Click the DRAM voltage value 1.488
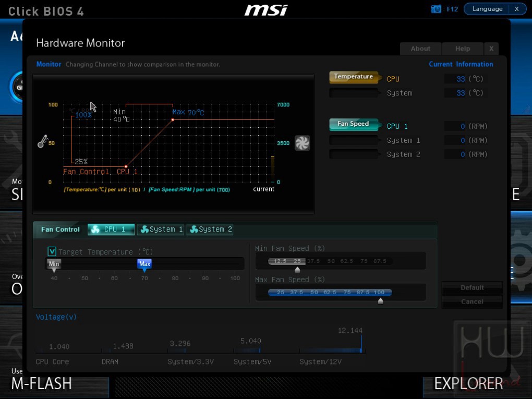 click(x=123, y=346)
